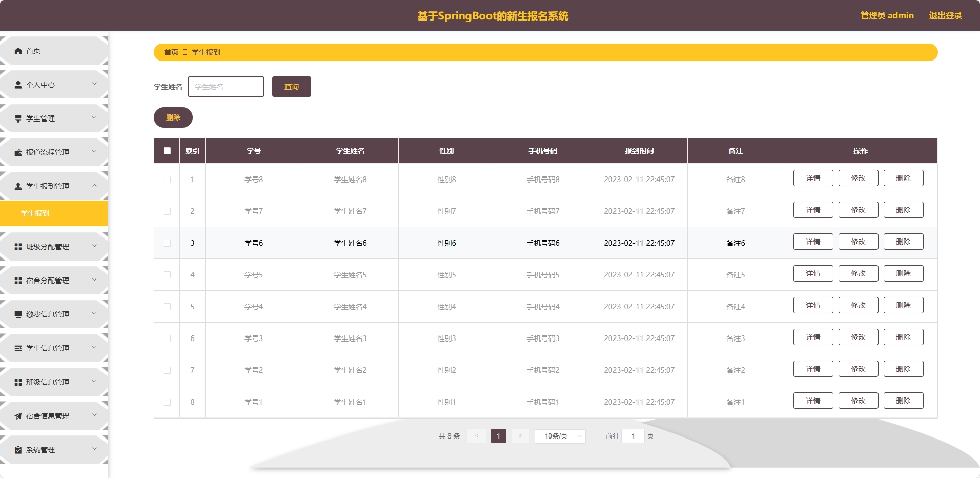Click the round 删除 batch delete button

(x=173, y=117)
